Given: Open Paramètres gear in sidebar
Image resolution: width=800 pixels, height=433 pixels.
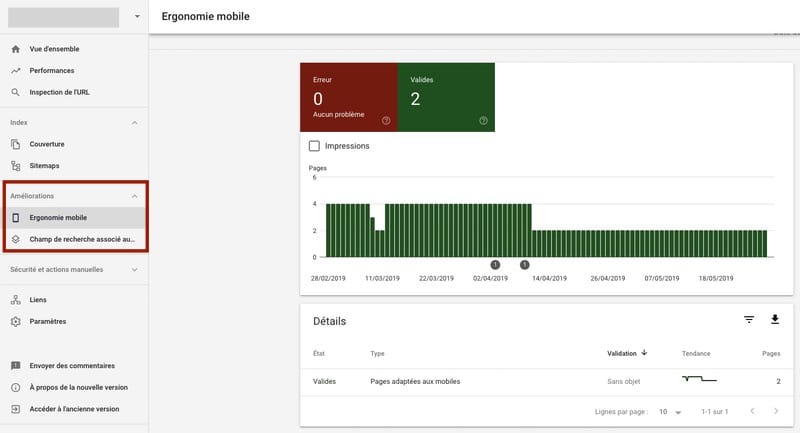Looking at the screenshot, I should [16, 321].
